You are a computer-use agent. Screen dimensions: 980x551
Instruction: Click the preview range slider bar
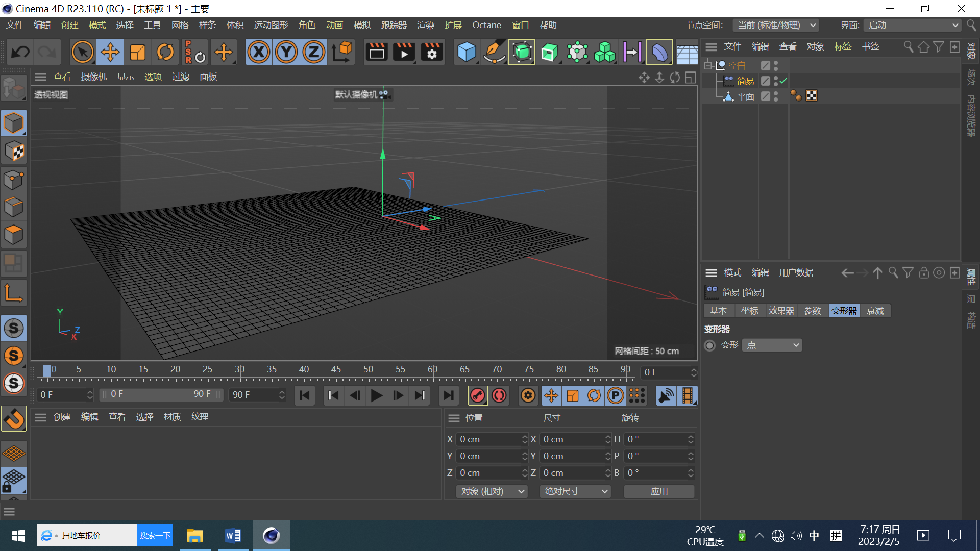coord(161,394)
